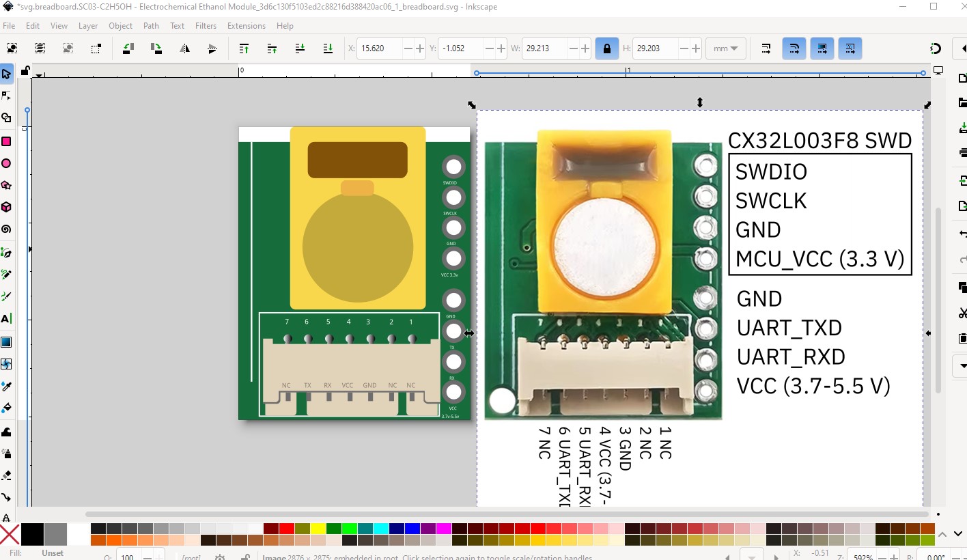Toggle the width/height ratio lock
The width and height of the screenshot is (967, 560).
(x=606, y=48)
